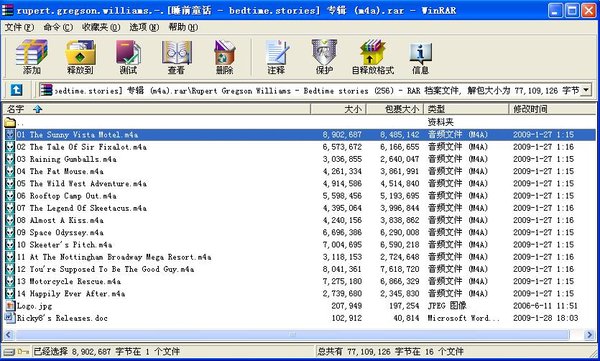The height and width of the screenshot is (361, 600).
Task: Sort by the 名字 column header
Action: tap(157, 109)
